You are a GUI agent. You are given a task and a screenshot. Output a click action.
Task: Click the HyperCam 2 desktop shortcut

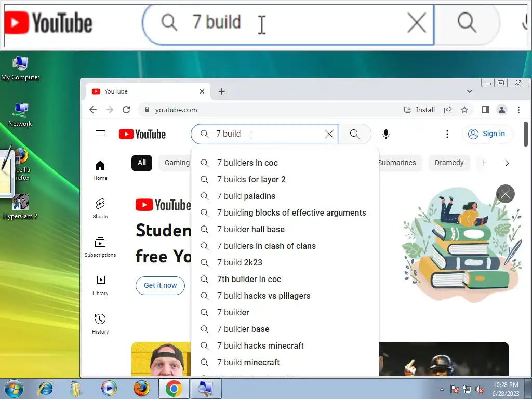point(20,207)
